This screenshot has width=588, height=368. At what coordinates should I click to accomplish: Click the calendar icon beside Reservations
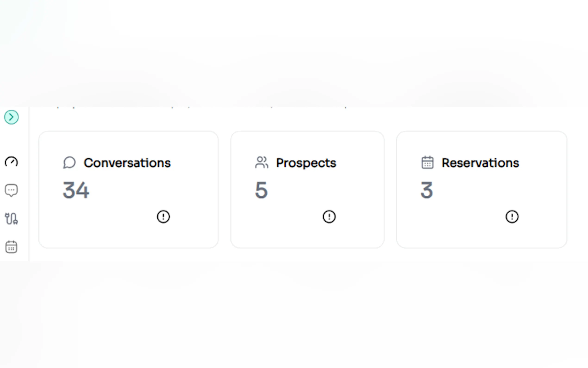tap(427, 163)
